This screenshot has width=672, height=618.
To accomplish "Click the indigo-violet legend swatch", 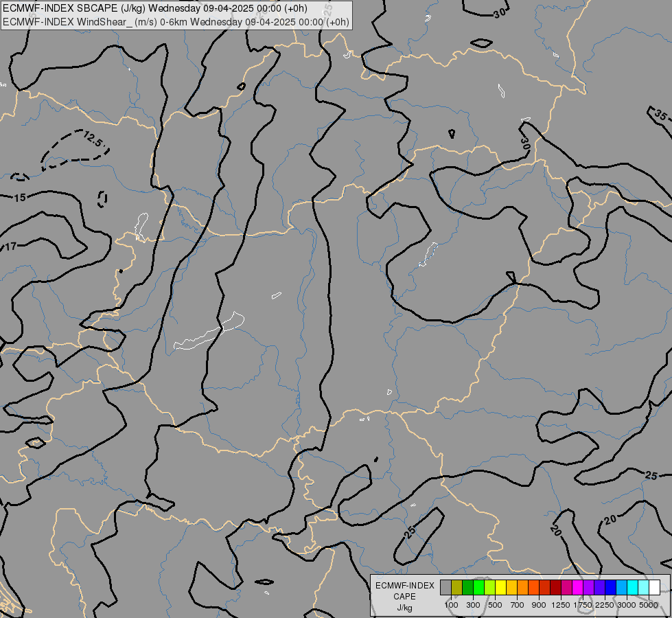I will (x=599, y=587).
